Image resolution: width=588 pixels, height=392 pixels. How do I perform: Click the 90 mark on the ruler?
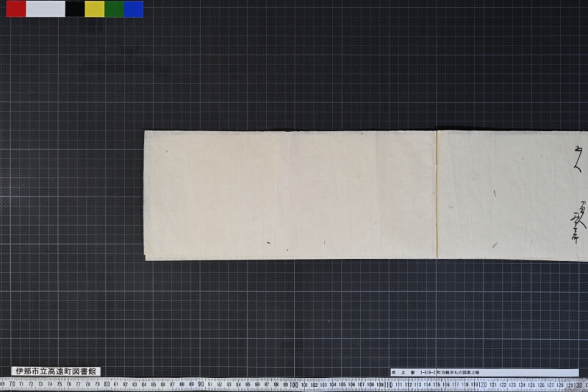tap(201, 384)
